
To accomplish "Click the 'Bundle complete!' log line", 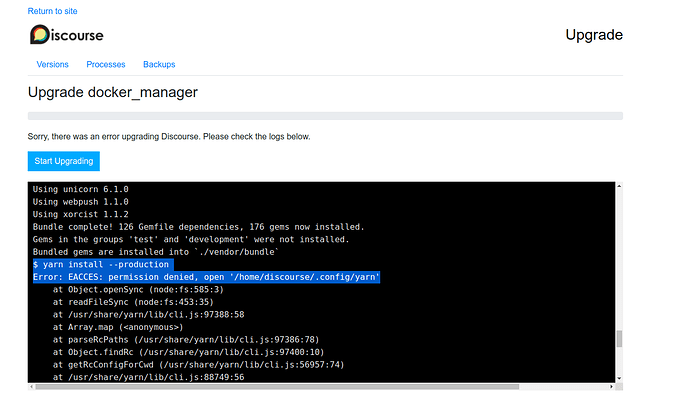I will [x=198, y=227].
